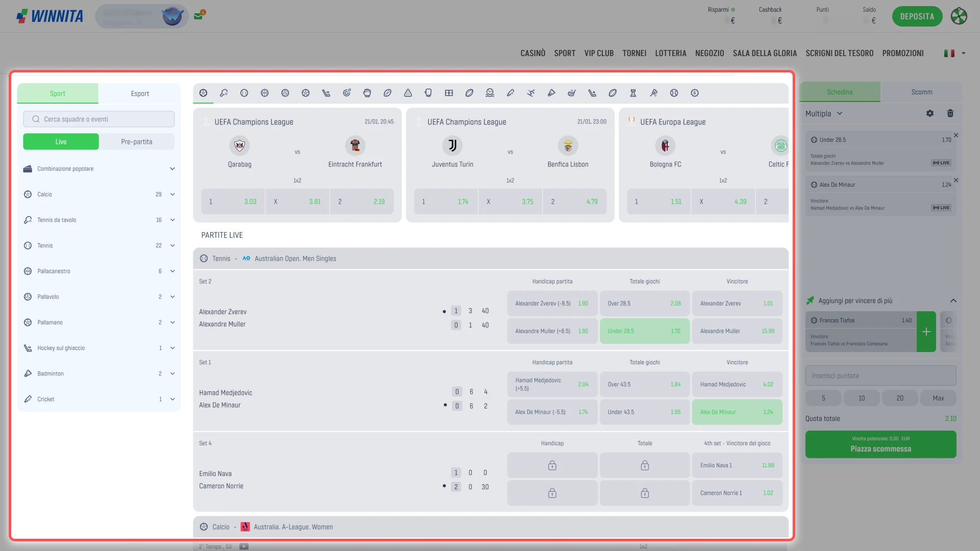Set stake to 10 quick button
Screen dimensions: 980x551
point(862,398)
